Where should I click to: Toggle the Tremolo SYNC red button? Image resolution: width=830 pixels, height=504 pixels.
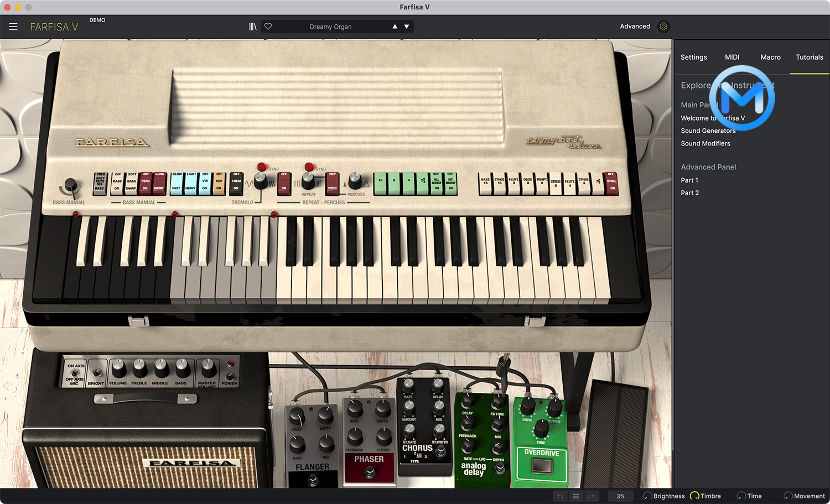pyautogui.click(x=261, y=167)
